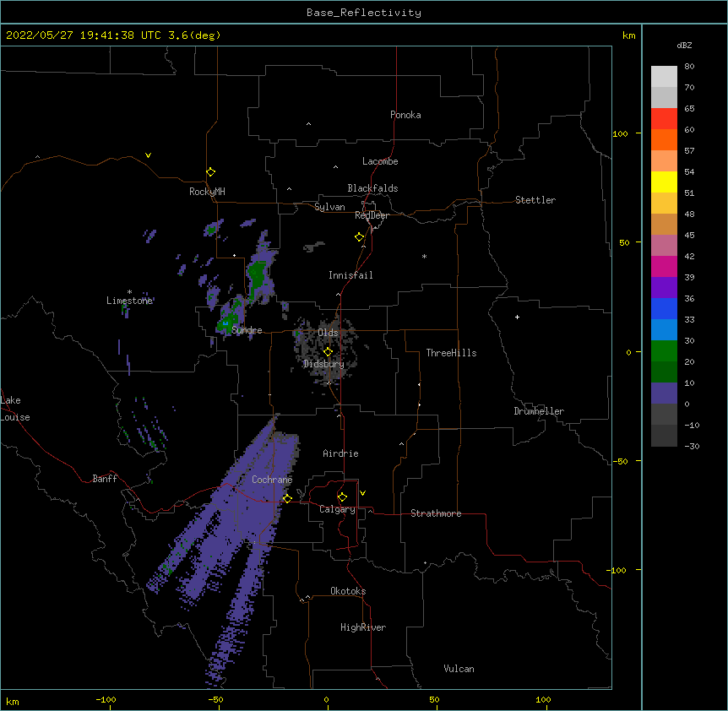The width and height of the screenshot is (728, 711).
Task: Pick the yellow 51-54 dBZ legend swatch
Action: point(664,182)
